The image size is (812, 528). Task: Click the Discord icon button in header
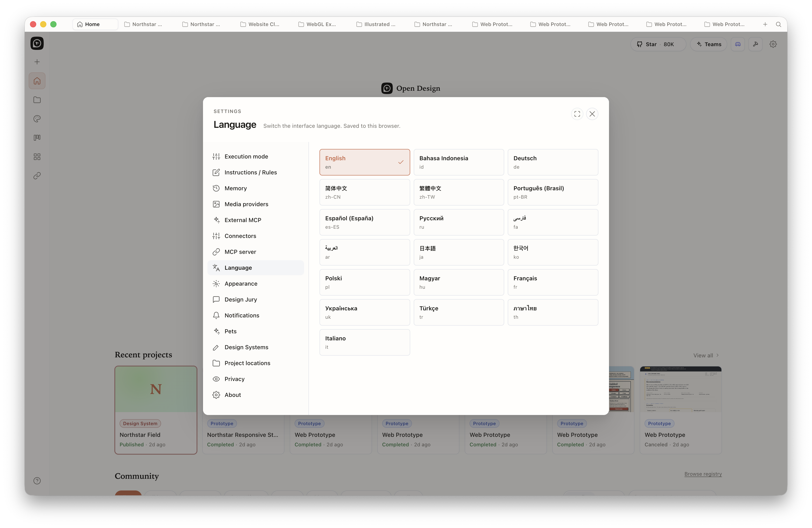coord(738,44)
